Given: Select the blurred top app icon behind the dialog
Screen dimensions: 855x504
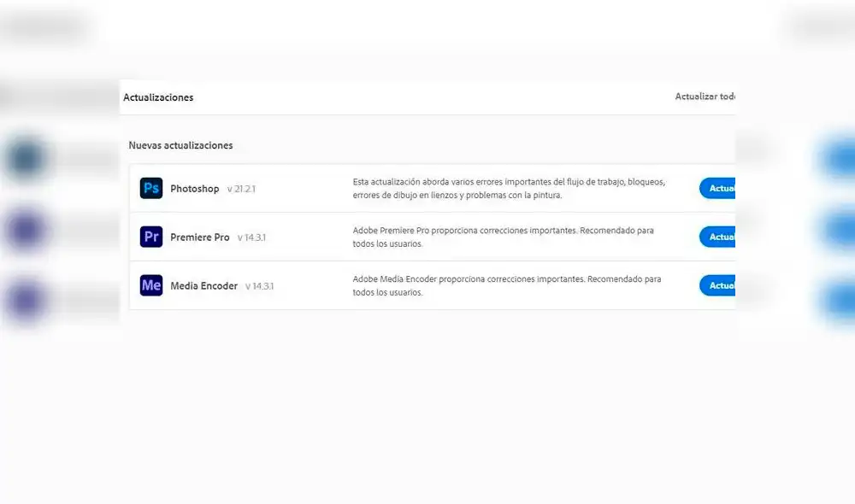Looking at the screenshot, I should (26, 159).
